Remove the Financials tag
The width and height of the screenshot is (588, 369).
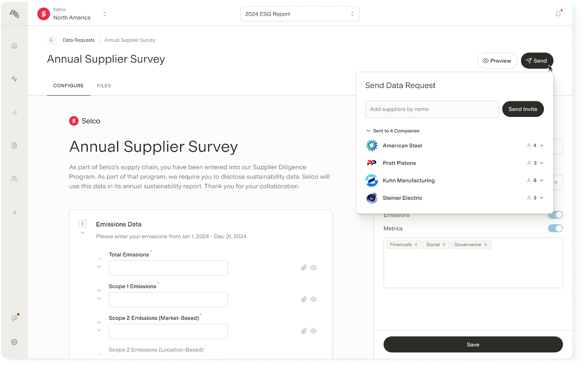pyautogui.click(x=416, y=245)
